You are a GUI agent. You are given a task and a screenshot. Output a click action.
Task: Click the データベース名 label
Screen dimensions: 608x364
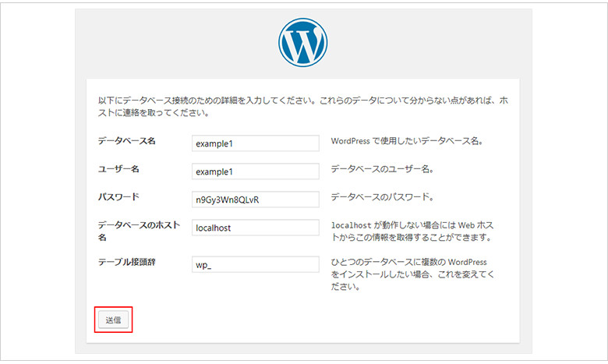coord(127,141)
